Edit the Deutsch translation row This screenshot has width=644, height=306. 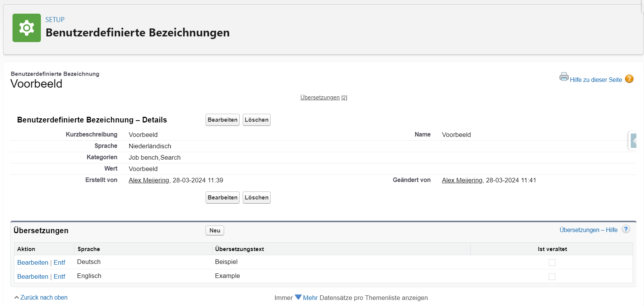point(33,262)
